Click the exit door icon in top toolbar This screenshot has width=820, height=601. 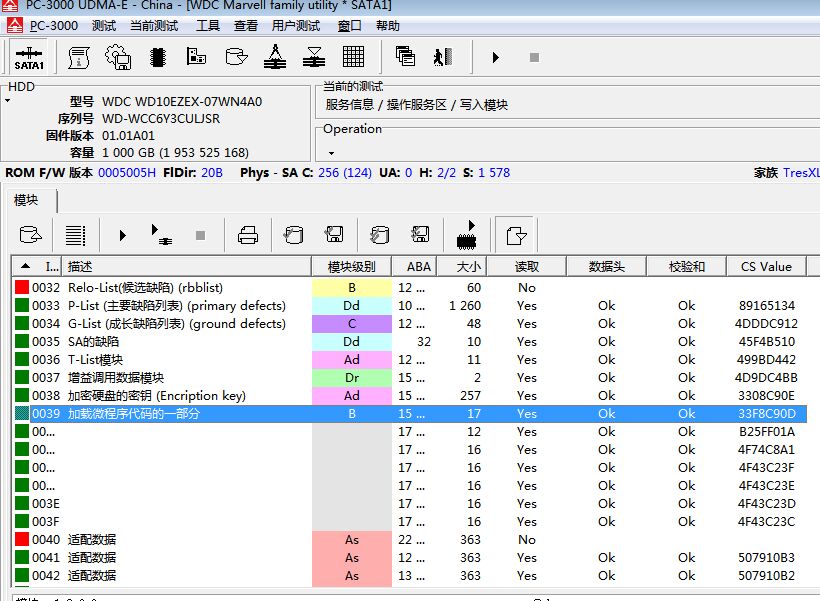443,57
